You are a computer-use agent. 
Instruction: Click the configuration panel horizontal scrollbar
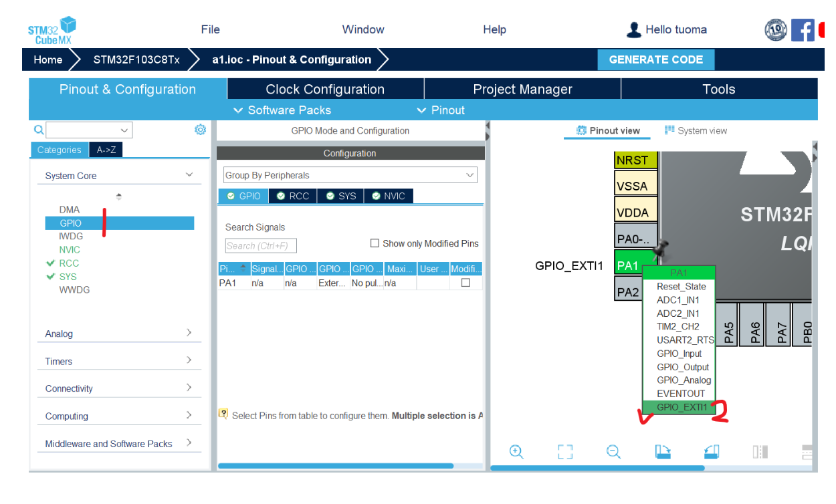[x=336, y=466]
